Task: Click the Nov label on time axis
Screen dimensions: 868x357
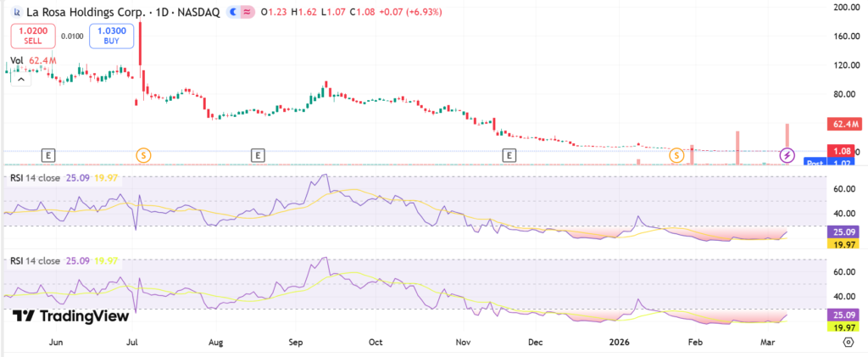Action: point(462,343)
